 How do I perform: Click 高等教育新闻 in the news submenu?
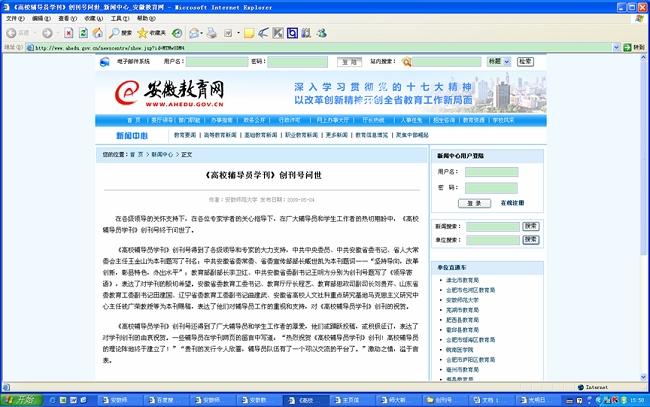[220, 135]
